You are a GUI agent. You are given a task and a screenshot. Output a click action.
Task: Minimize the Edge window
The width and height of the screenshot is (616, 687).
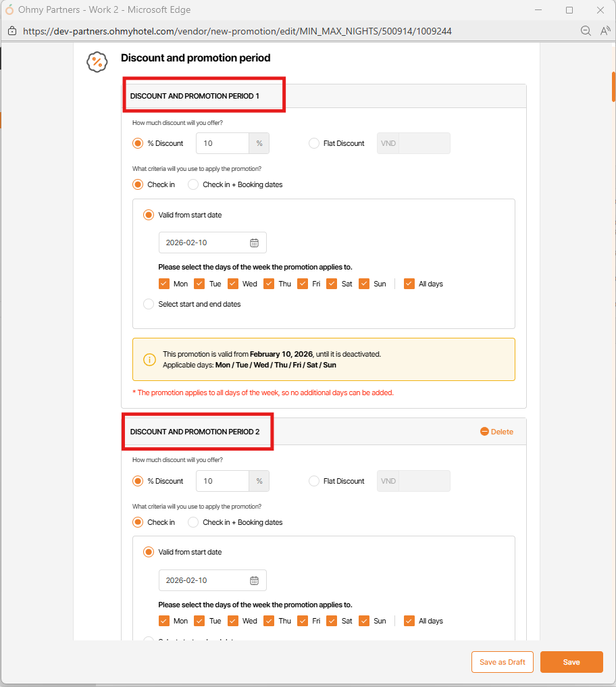coord(538,9)
